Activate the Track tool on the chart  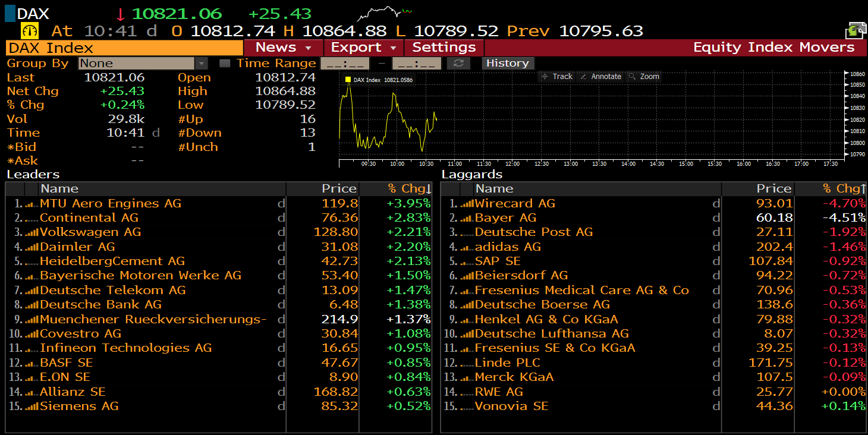[x=557, y=77]
